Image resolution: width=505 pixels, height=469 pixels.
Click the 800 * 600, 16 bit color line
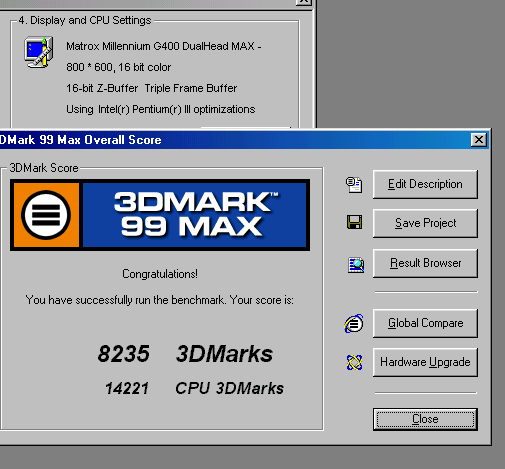point(118,67)
